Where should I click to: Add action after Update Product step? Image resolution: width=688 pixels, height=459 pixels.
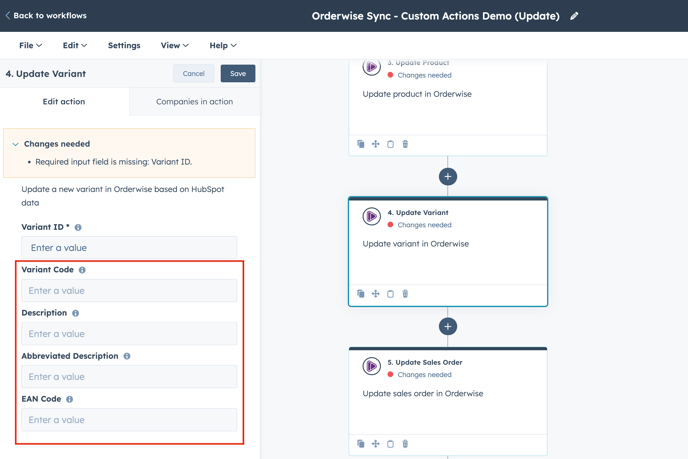tap(448, 176)
